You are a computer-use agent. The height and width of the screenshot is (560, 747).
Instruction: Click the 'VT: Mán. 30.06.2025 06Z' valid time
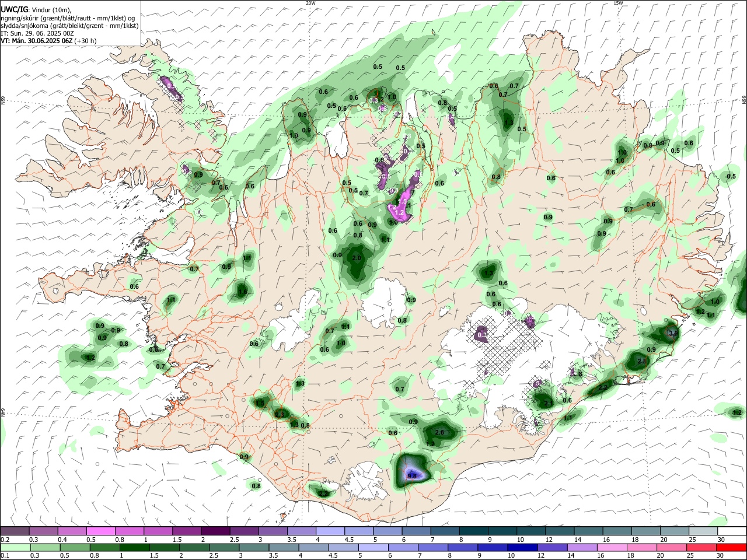pyautogui.click(x=36, y=41)
